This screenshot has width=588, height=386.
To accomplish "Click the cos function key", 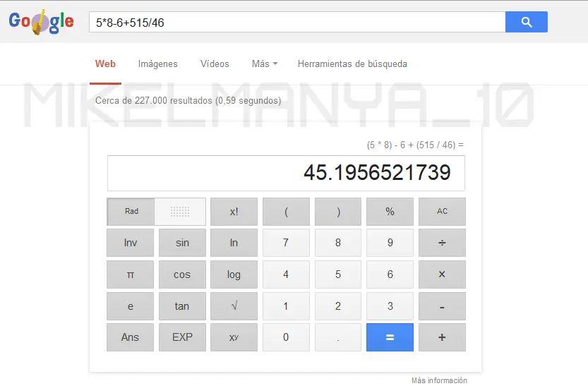I will (182, 275).
